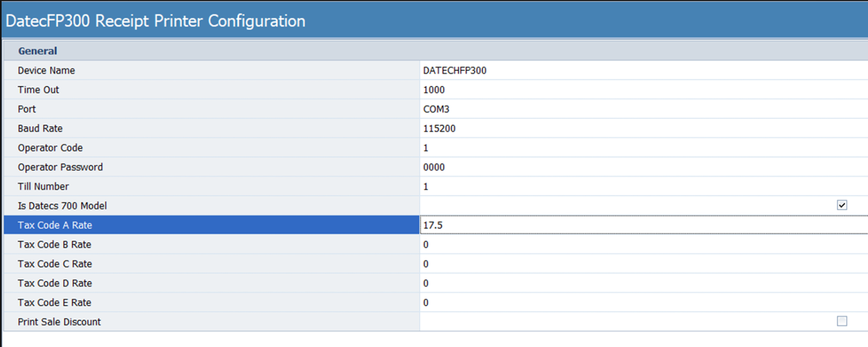Edit the Tax Code A Rate value 17.5
Screen dimensions: 868x347
tap(642, 225)
